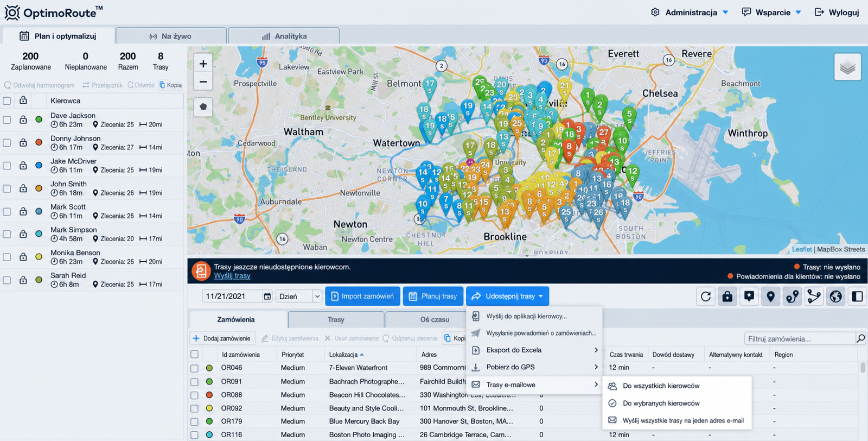Viewport: 868px width, 441px height.
Task: Check the Jake McDriver driver checkbox
Action: coord(7,166)
